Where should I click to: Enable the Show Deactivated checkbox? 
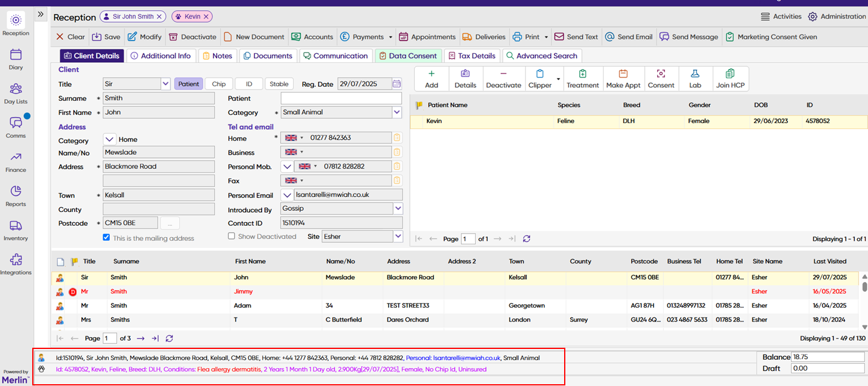click(232, 236)
